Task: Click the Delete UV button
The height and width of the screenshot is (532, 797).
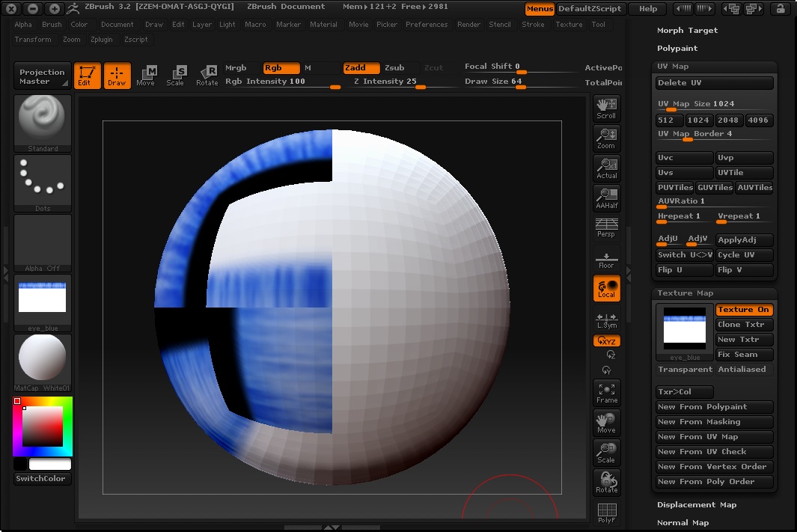Action: coord(715,83)
